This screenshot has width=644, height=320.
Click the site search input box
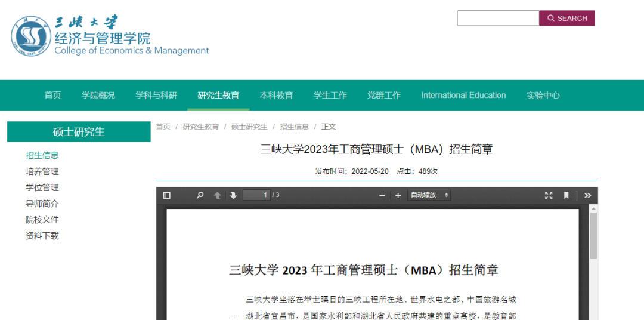[498, 18]
